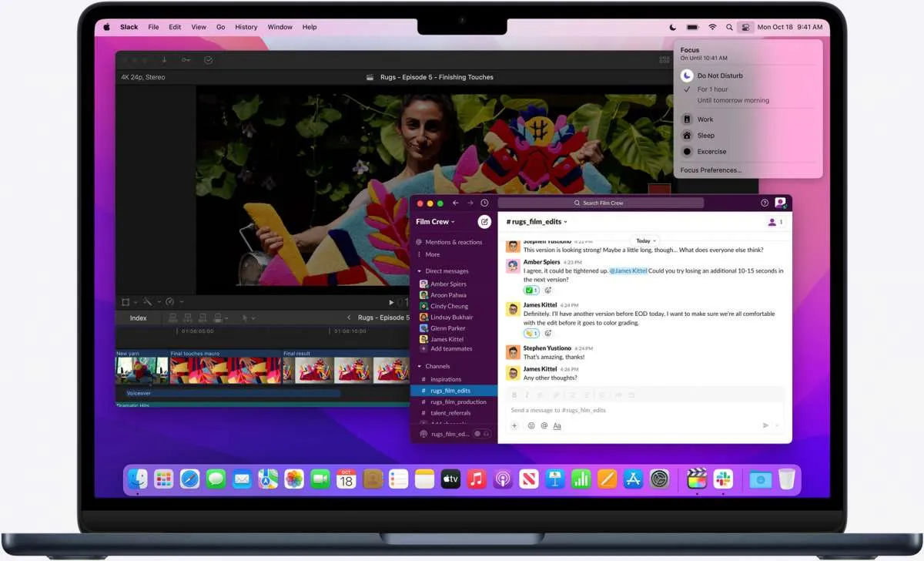Viewport: 924px width, 561px height.
Task: Open Slack help question mark icon
Action: click(765, 203)
